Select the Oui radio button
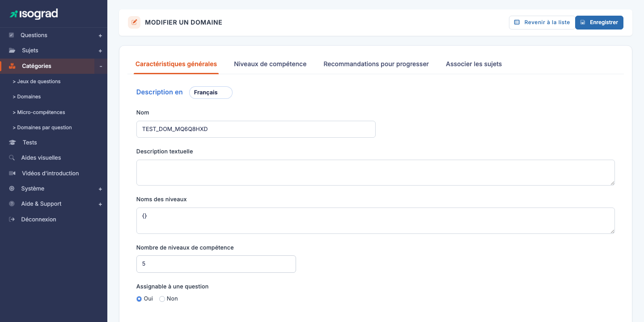This screenshot has width=644, height=322. [139, 299]
